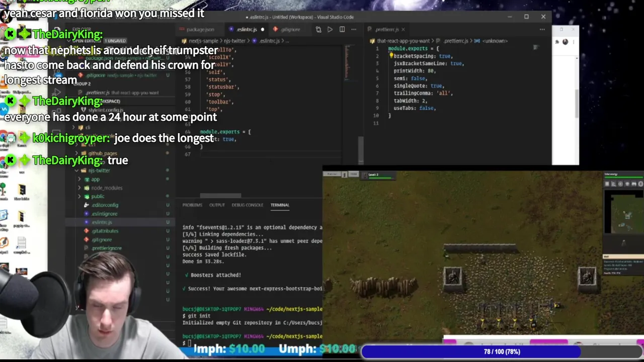Click the 78 / 100 (78%) progress bar
The height and width of the screenshot is (362, 644).
(502, 352)
